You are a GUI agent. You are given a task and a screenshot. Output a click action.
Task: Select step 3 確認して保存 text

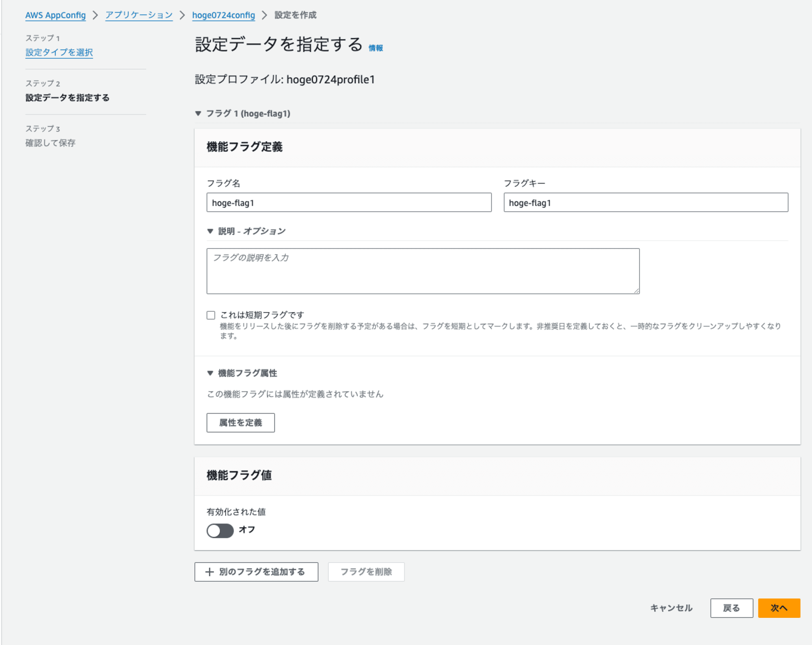click(x=50, y=143)
